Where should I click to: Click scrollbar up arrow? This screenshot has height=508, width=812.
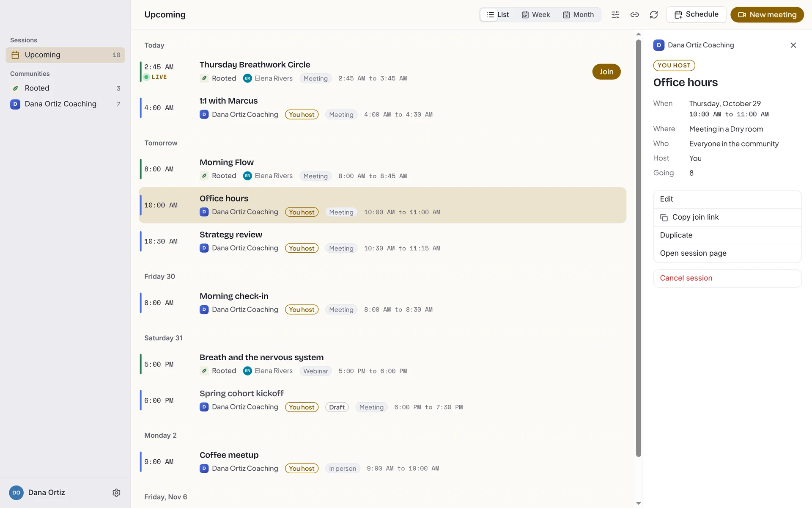639,34
